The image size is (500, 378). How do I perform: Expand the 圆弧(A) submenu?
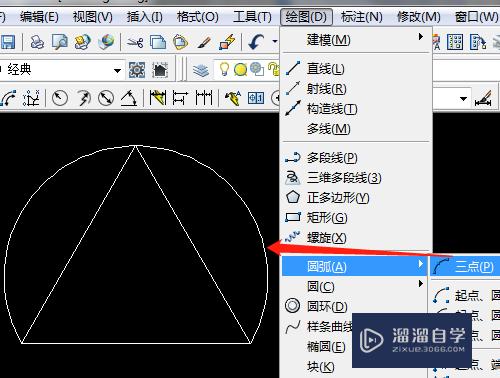click(355, 266)
